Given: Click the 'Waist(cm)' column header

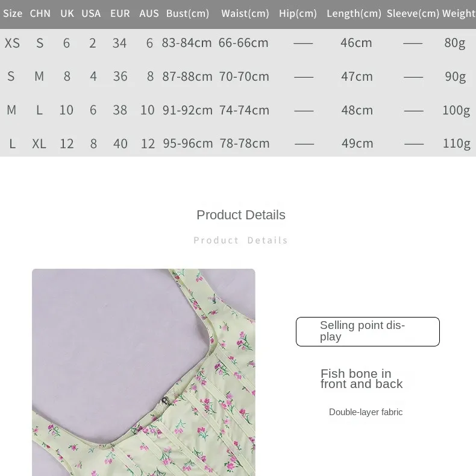Looking at the screenshot, I should [245, 13].
